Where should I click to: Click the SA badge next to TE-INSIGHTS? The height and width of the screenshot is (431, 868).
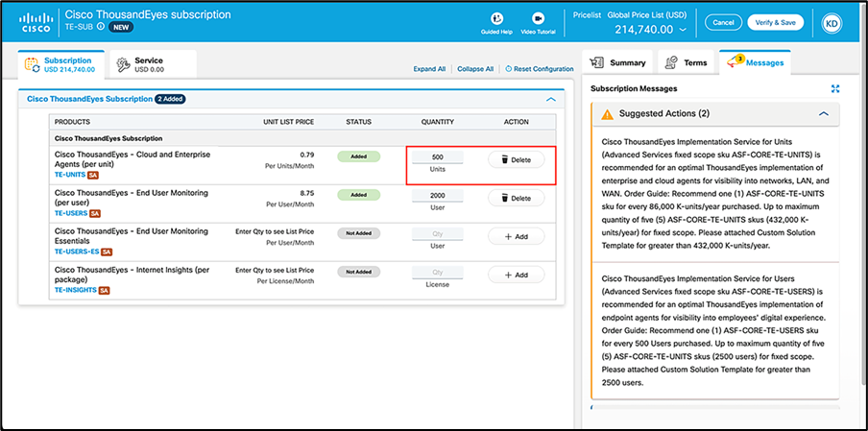point(104,290)
